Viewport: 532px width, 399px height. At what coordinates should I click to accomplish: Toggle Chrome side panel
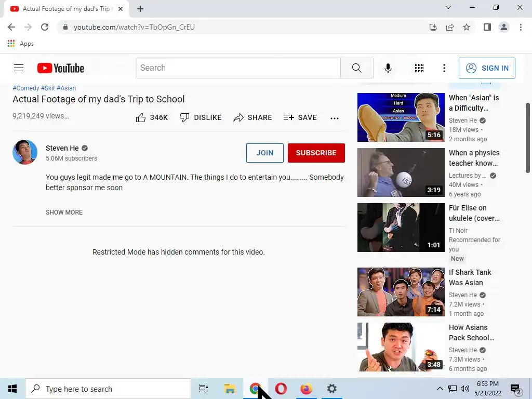487,27
